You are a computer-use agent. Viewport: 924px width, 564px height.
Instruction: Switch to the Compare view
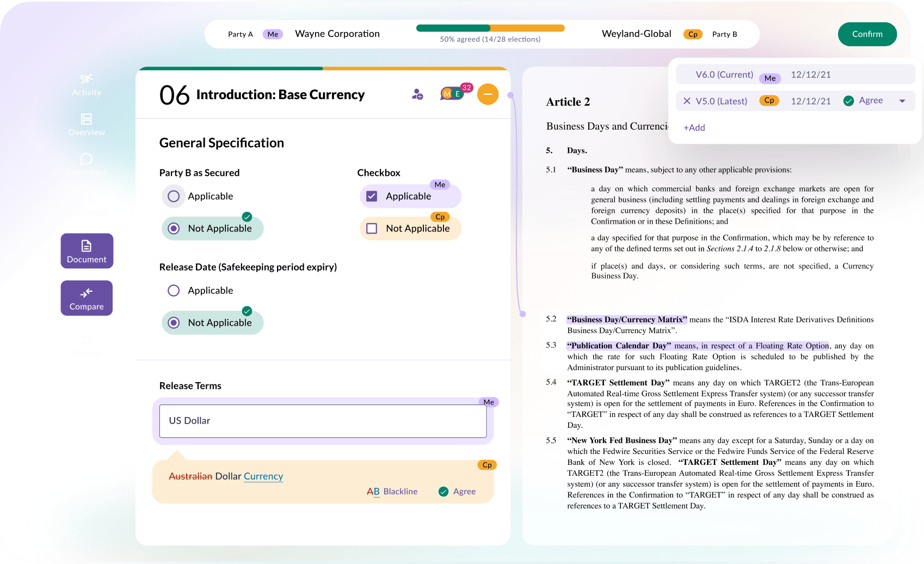pyautogui.click(x=87, y=298)
